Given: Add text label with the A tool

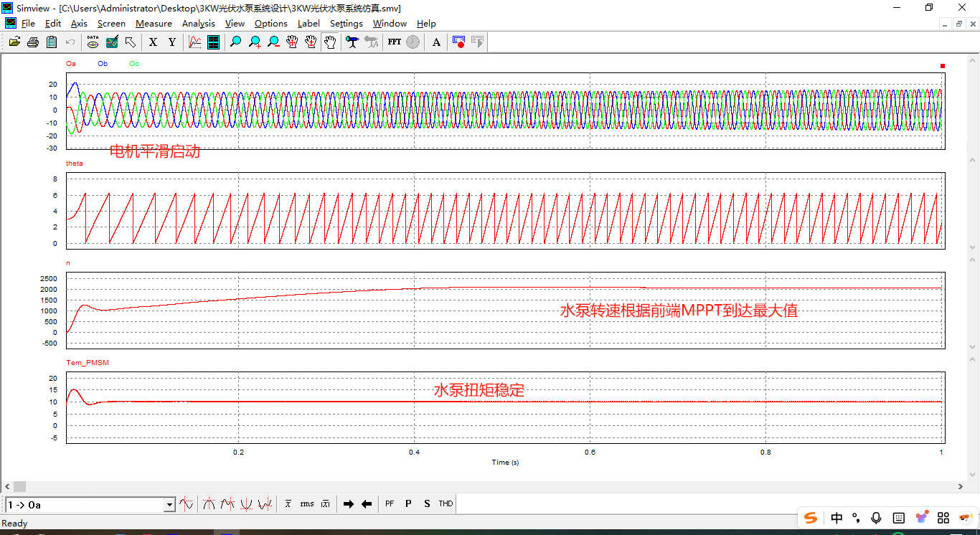Looking at the screenshot, I should tap(436, 42).
